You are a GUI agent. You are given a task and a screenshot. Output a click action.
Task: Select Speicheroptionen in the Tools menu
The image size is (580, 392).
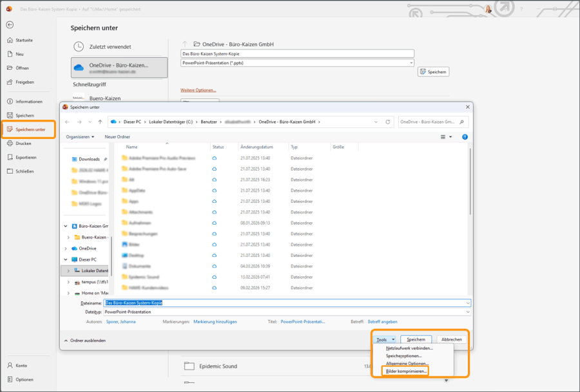[404, 356]
